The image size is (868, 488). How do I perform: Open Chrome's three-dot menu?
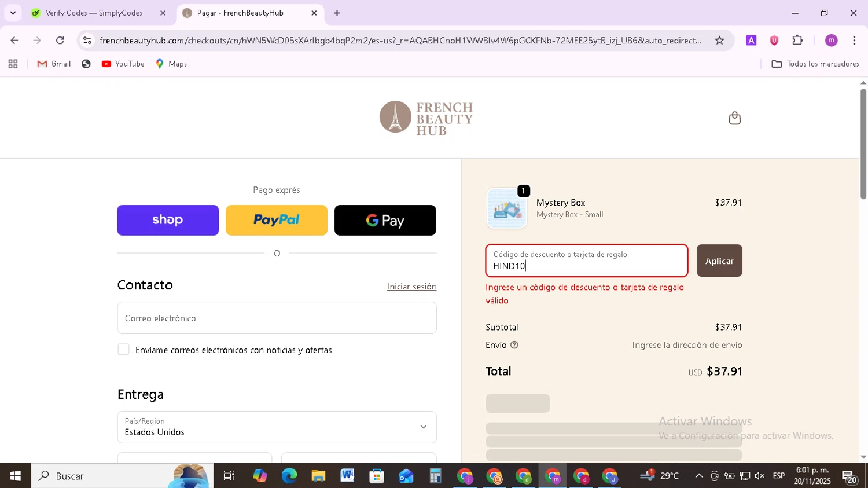click(x=854, y=41)
